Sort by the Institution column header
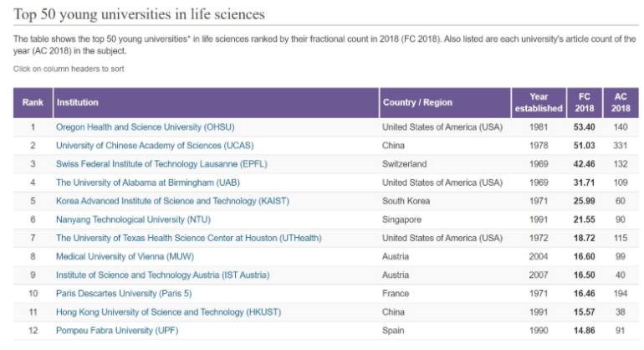The image size is (644, 350). [216, 102]
